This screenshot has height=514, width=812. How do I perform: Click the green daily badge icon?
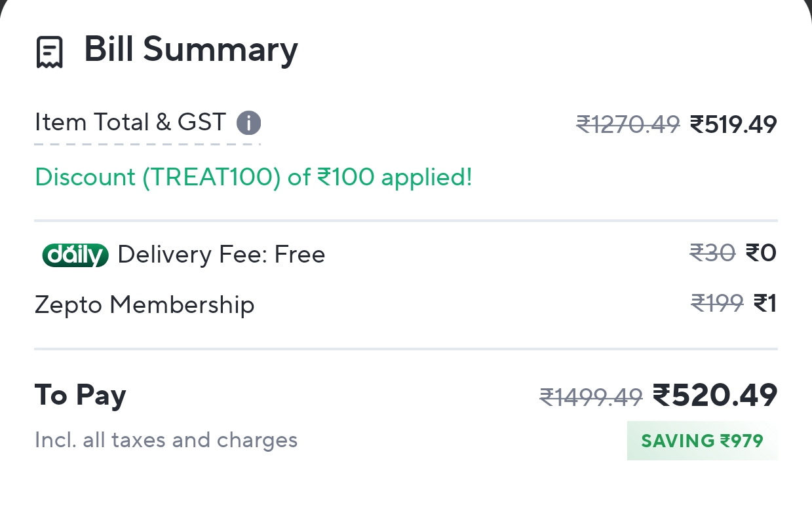pos(75,255)
